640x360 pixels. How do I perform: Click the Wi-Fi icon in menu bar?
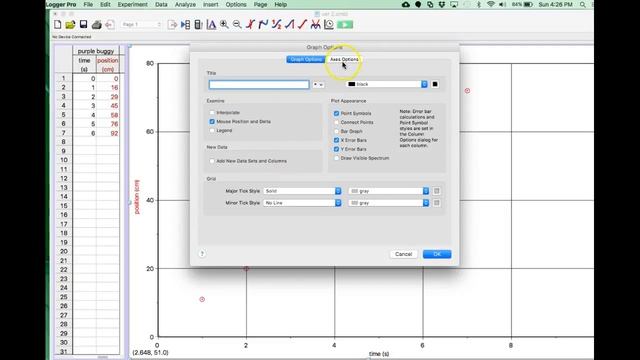[x=491, y=4]
